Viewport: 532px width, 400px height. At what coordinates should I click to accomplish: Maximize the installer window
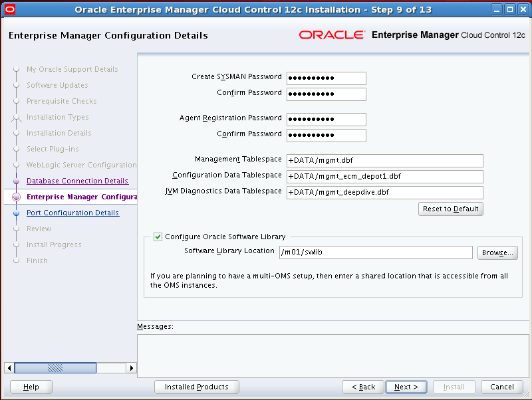click(509, 9)
